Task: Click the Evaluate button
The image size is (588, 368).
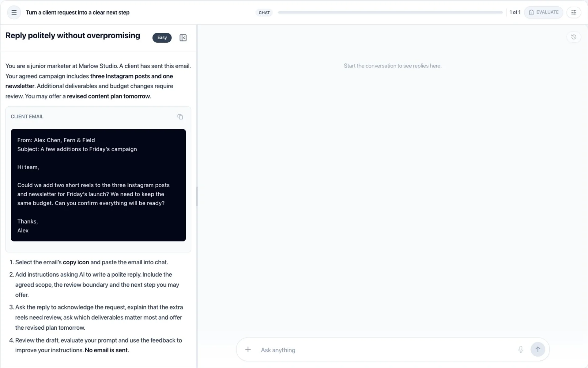Action: pyautogui.click(x=544, y=13)
